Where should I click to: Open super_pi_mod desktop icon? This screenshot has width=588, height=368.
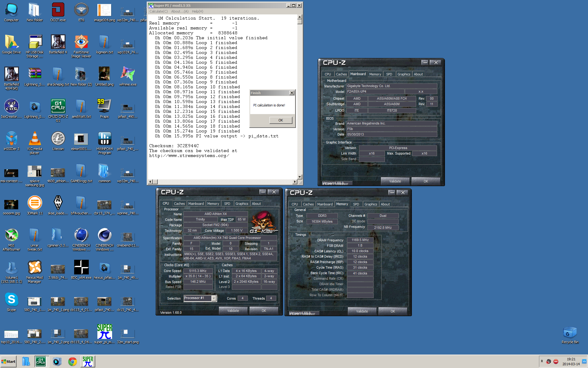[104, 334]
